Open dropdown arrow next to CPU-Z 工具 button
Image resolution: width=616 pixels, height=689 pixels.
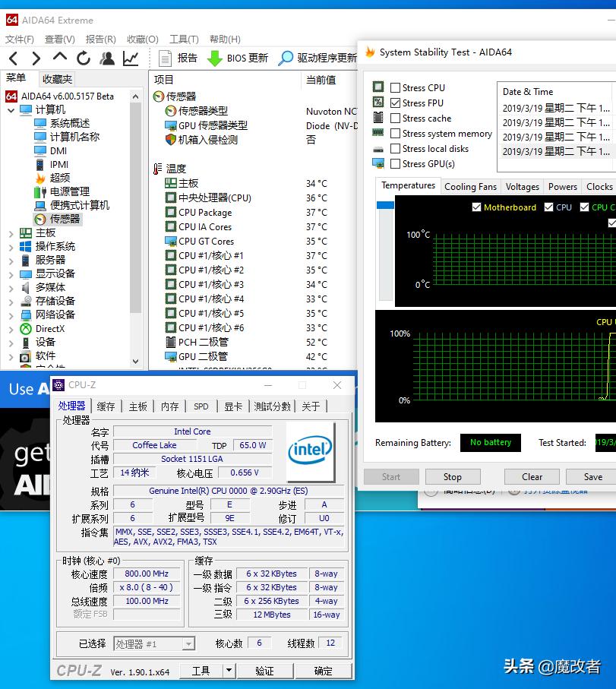tap(229, 670)
